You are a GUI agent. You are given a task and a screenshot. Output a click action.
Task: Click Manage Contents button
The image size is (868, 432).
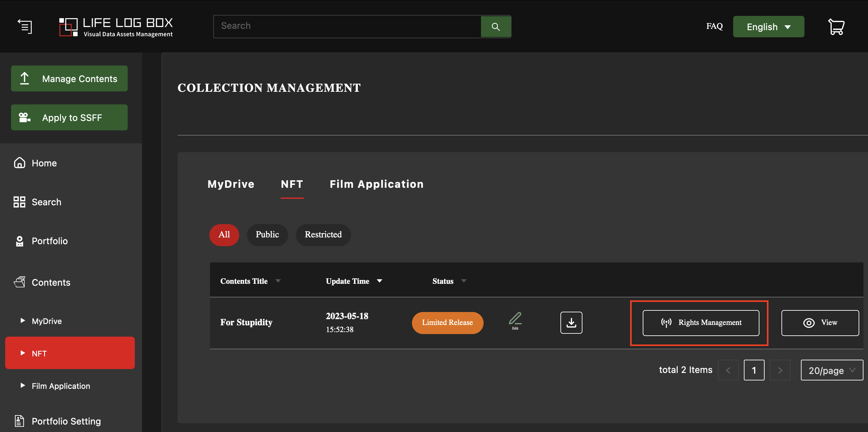[69, 78]
